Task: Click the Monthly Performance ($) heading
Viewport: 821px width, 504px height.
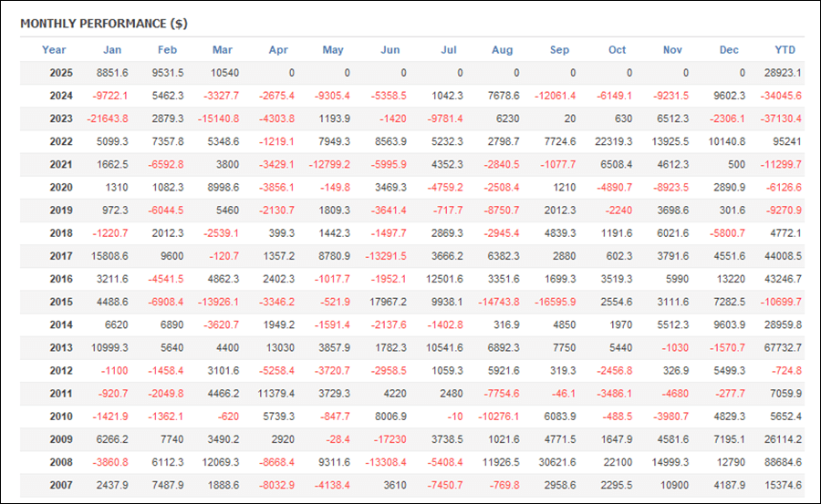Action: click(x=104, y=24)
